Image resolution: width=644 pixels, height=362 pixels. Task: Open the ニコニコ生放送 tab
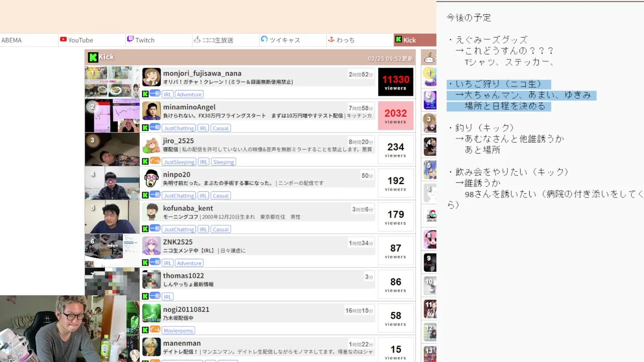pyautogui.click(x=226, y=40)
